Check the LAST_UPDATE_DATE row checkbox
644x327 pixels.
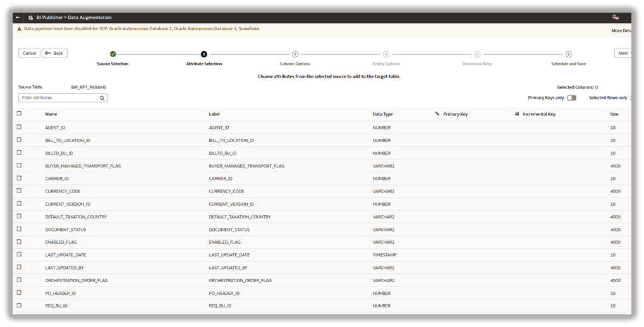[19, 254]
